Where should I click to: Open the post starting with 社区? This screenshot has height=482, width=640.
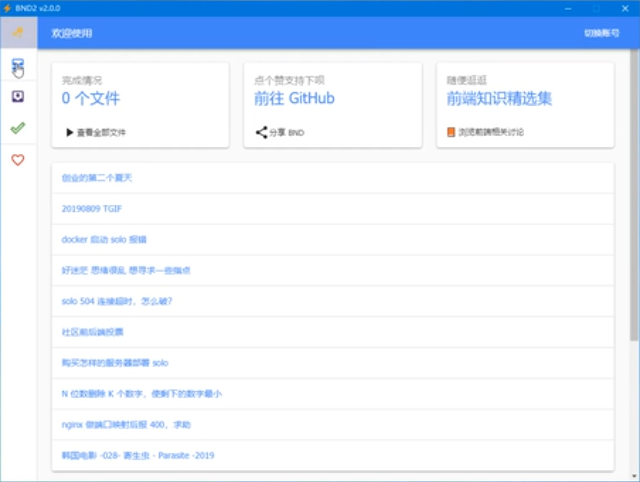click(x=92, y=332)
